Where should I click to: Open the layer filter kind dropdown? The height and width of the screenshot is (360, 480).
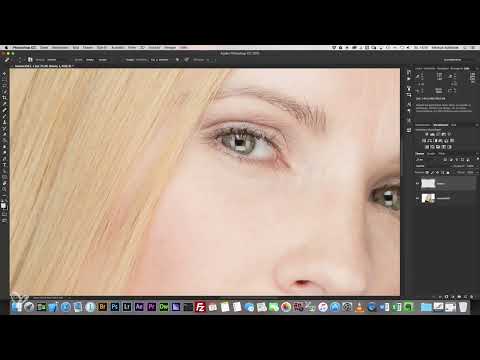pyautogui.click(x=428, y=159)
